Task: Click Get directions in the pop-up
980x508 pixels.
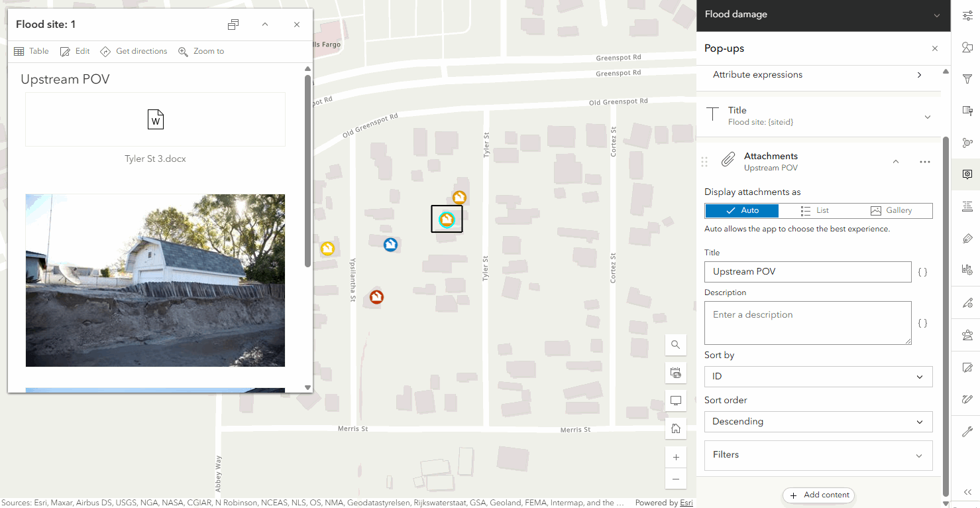Action: [x=133, y=51]
